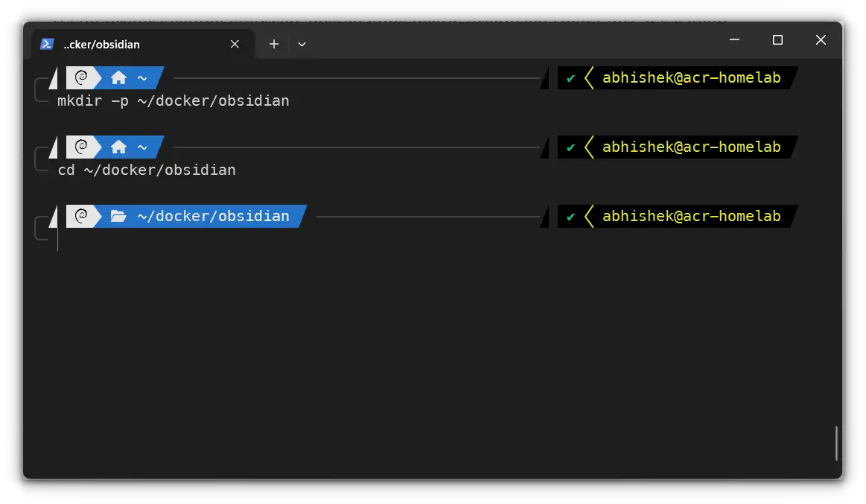Viewport: 866px width, 504px height.
Task: Click the tilde symbol in the second prompt path
Action: [144, 146]
